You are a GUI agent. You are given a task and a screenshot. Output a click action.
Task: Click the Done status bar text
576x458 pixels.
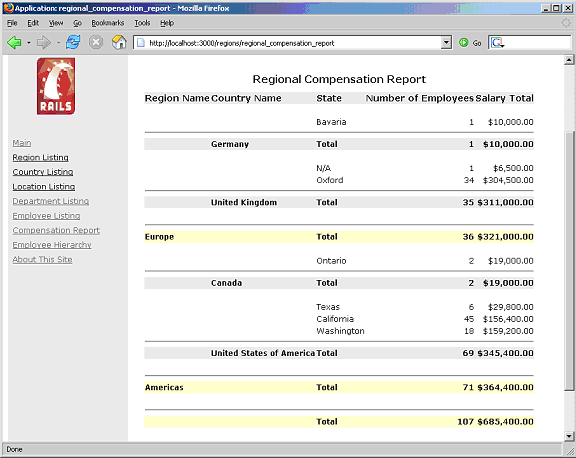(14, 449)
